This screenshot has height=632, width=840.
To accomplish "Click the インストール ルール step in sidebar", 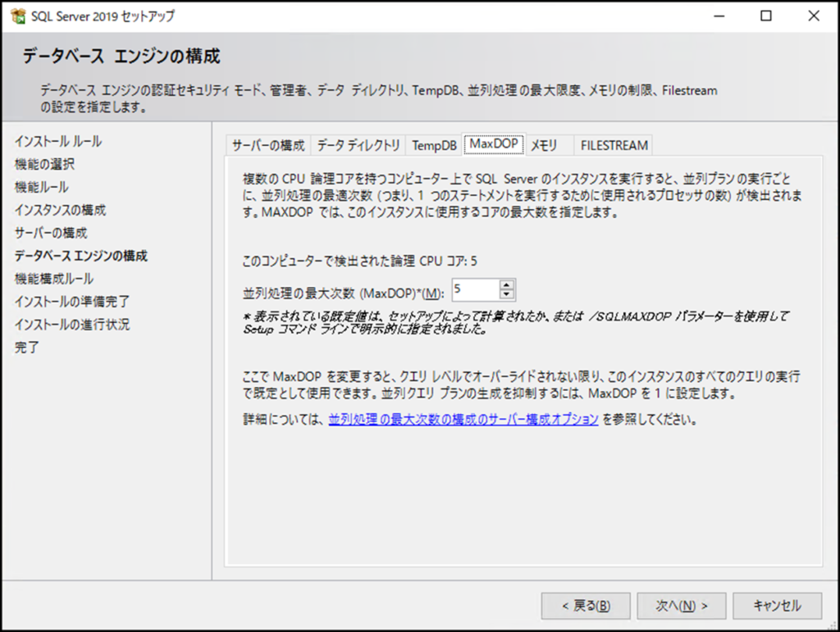I will pyautogui.click(x=58, y=141).
